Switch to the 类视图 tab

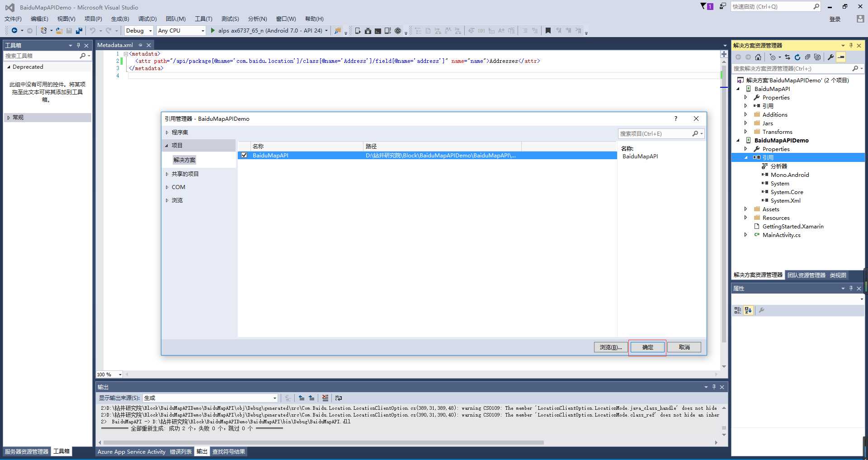[x=838, y=275]
